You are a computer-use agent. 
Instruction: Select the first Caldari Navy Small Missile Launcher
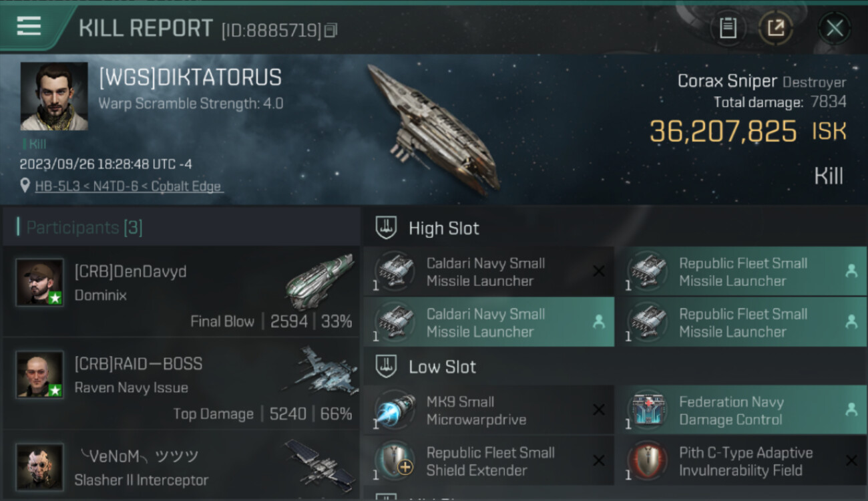pyautogui.click(x=489, y=272)
